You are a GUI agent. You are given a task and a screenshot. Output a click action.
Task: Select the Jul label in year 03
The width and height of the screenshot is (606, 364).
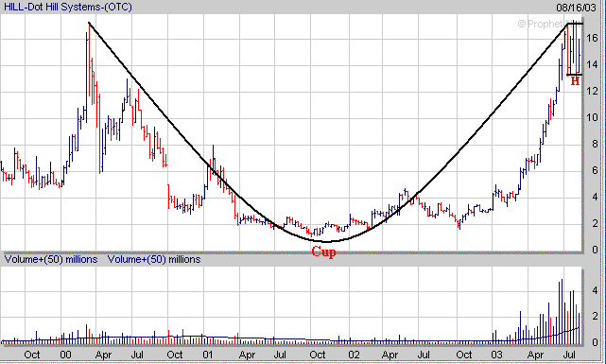(569, 355)
